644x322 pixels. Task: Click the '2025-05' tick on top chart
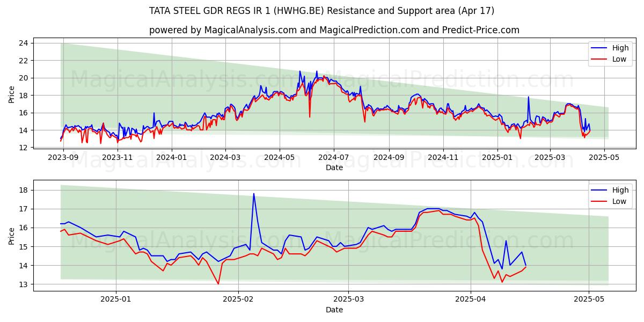tap(604, 157)
